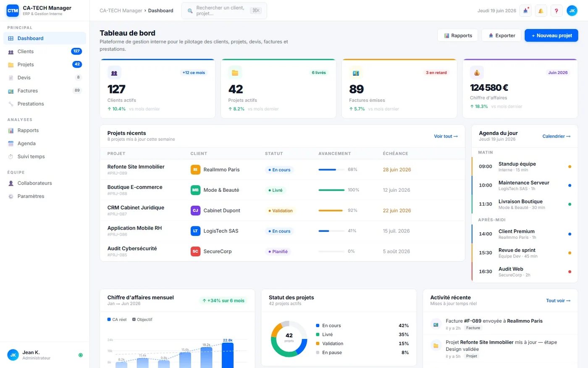Click the Exporter button
The width and height of the screenshot is (588, 368).
501,35
